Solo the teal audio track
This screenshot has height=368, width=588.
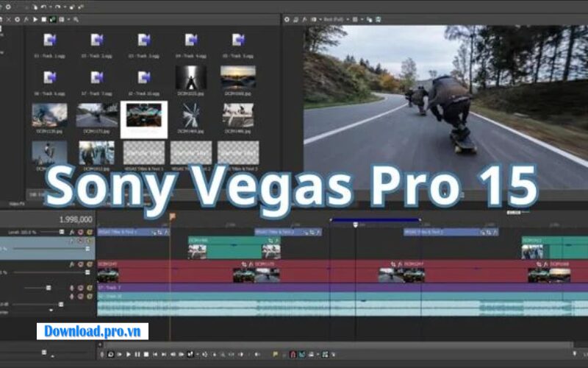(90, 297)
